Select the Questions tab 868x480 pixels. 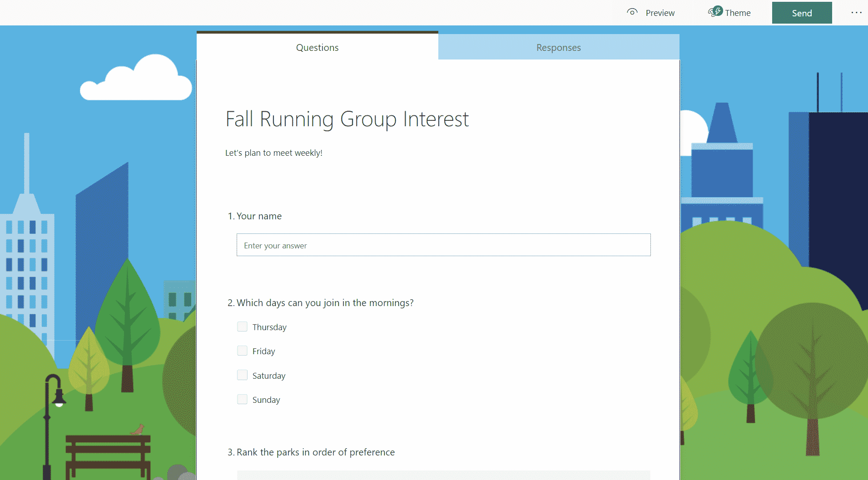coord(317,47)
